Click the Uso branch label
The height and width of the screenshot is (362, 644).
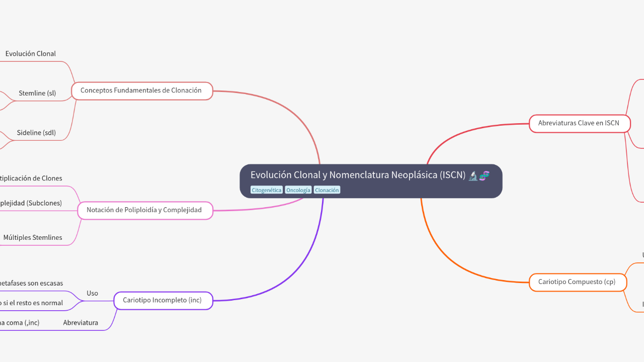point(92,293)
